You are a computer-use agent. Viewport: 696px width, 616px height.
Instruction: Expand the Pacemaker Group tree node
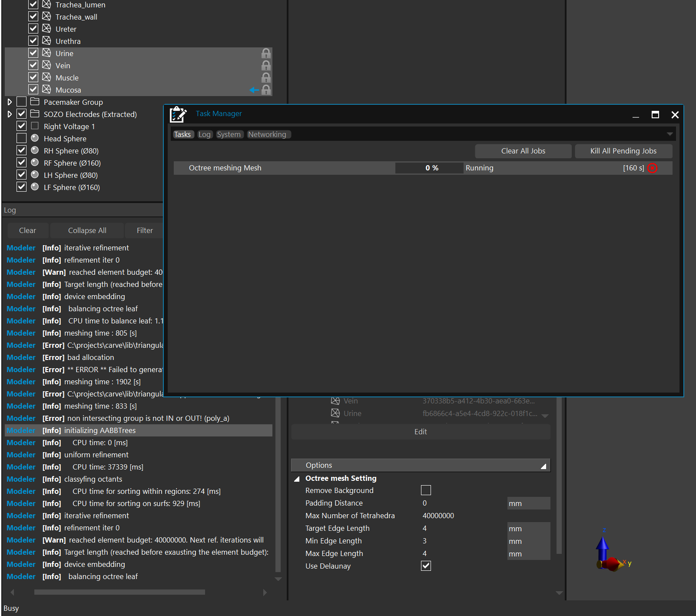point(10,102)
